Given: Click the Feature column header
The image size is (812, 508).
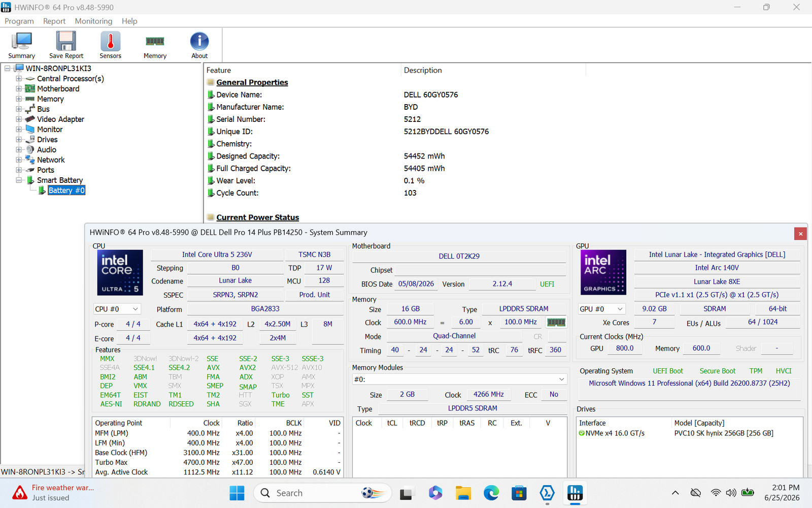Looking at the screenshot, I should (x=302, y=70).
